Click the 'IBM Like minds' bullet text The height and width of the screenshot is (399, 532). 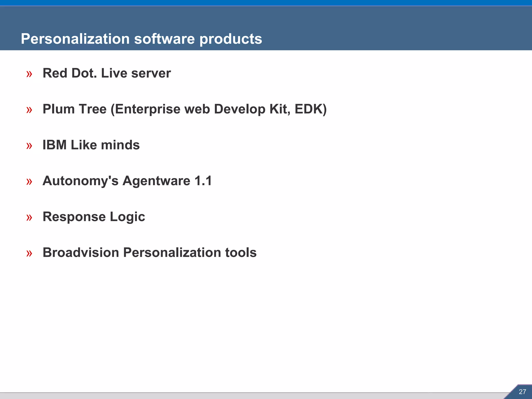click(x=91, y=145)
